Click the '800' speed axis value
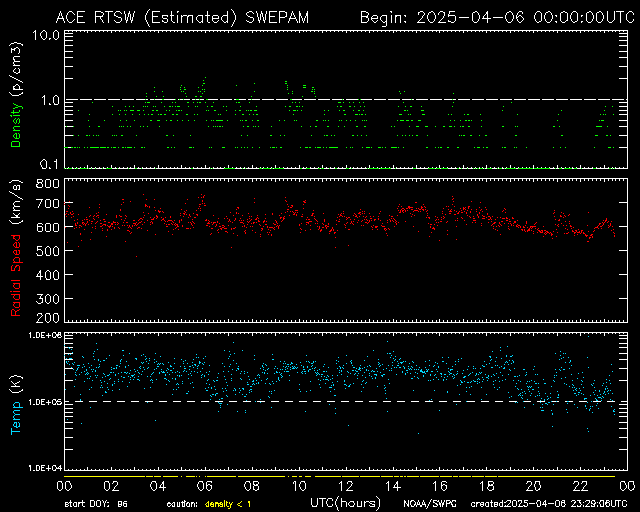Screen dimensions: 640x512 [48, 183]
